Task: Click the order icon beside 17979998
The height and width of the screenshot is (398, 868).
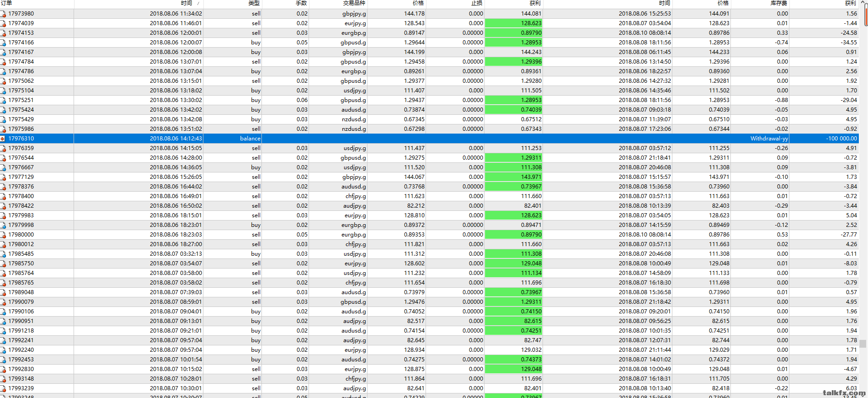Action: (x=3, y=225)
